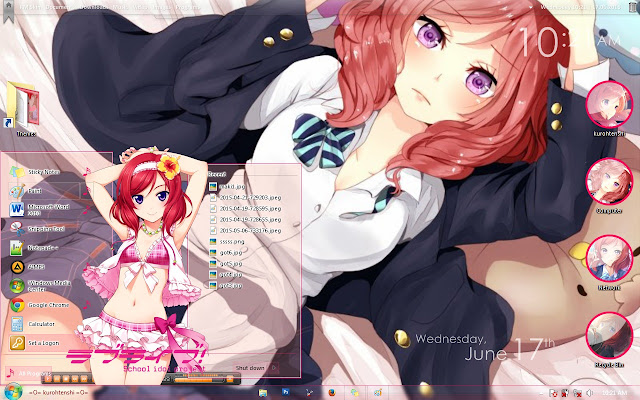Click the speaker volume tray icon

tap(590, 393)
